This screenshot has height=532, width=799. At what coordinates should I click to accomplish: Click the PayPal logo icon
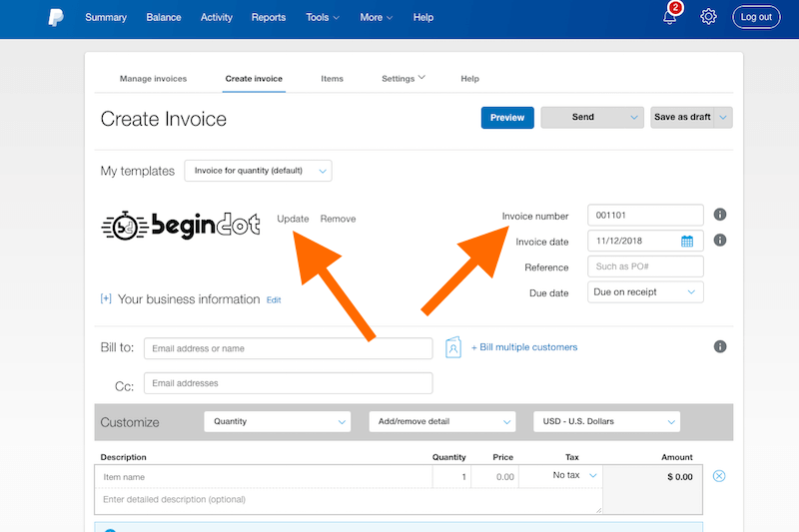[56, 17]
